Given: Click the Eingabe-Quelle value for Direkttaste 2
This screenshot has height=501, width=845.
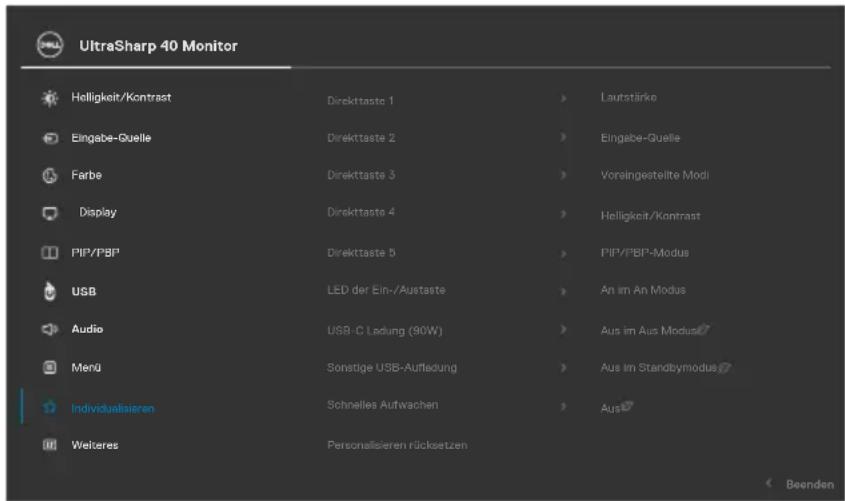Looking at the screenshot, I should pyautogui.click(x=640, y=138).
